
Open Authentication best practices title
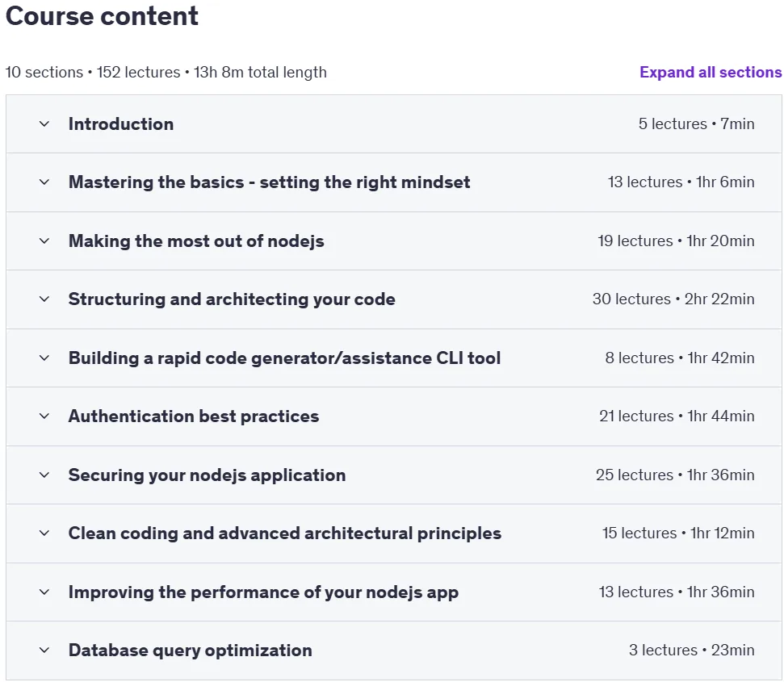click(194, 416)
